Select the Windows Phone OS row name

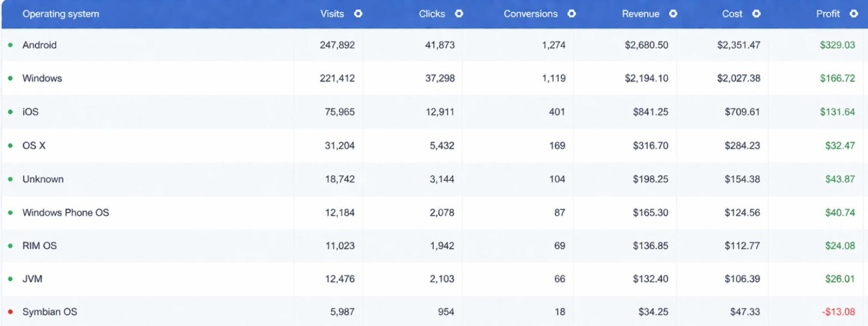point(66,213)
